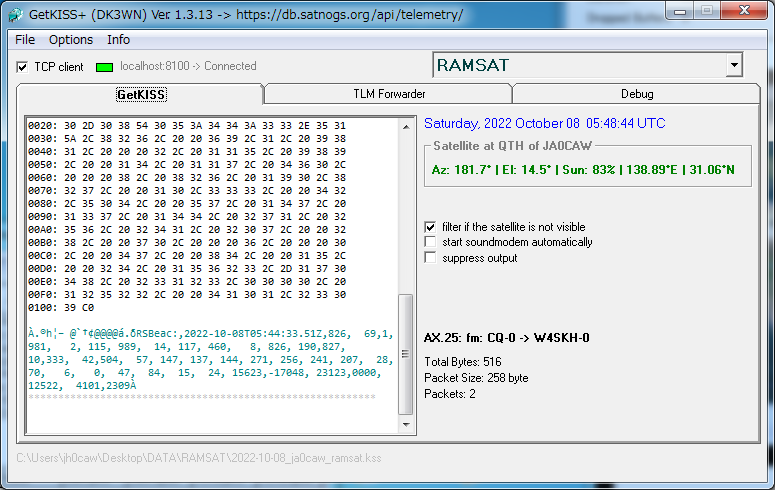Open the Info menu

(x=119, y=40)
